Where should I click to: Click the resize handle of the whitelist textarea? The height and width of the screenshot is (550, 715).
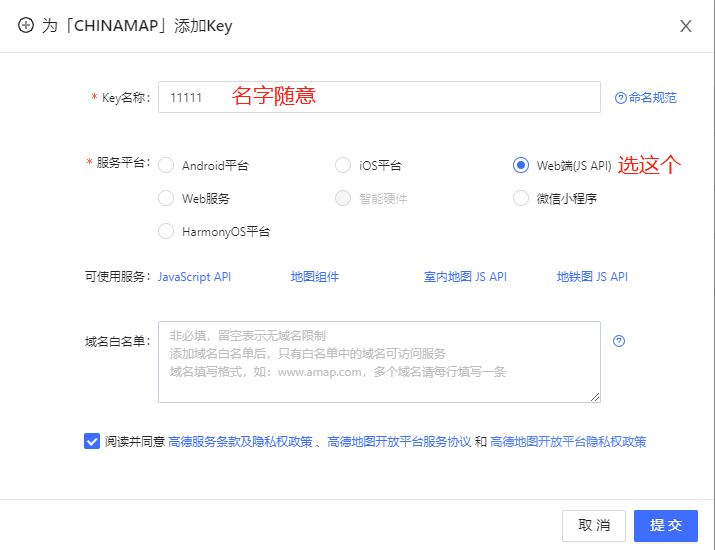tap(595, 397)
